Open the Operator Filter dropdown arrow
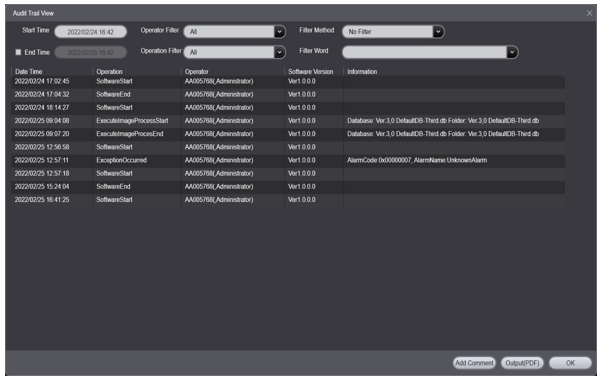 [x=280, y=32]
